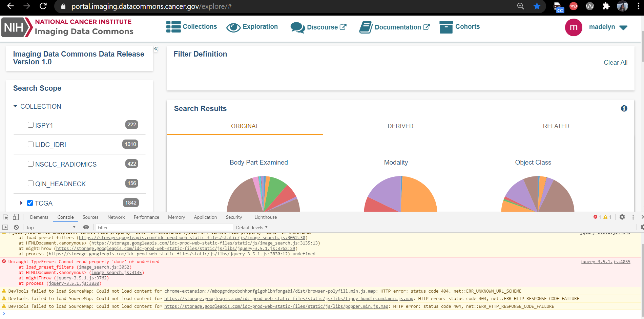
Task: Open DevTools settings via the gear icon
Action: pos(622,217)
